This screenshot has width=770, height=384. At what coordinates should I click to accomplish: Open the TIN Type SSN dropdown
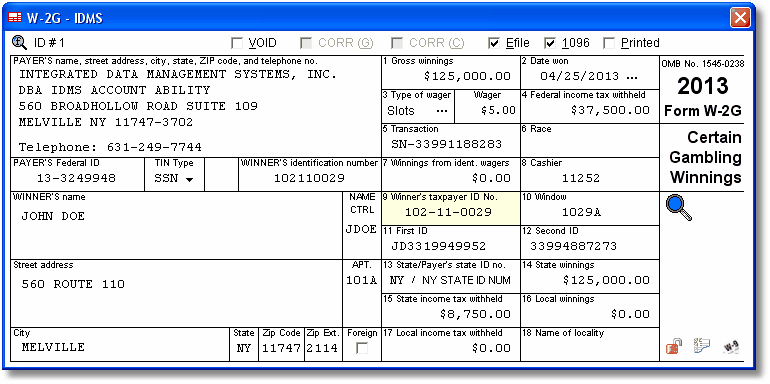click(174, 179)
